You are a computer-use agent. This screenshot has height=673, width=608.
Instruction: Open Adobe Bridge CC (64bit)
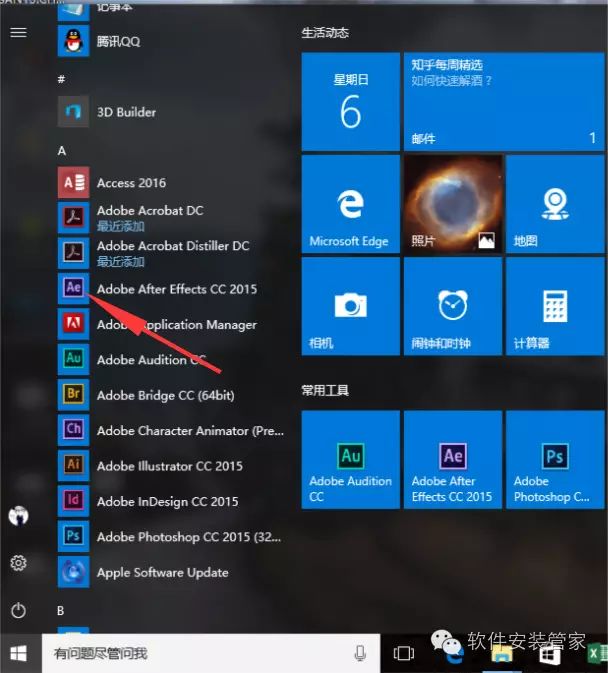tap(165, 395)
